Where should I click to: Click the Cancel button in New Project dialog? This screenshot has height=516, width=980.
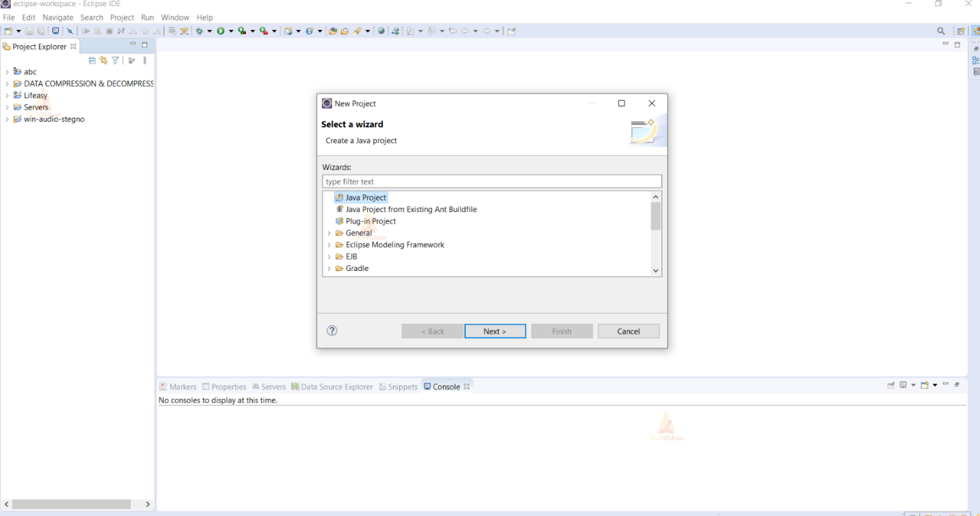[629, 331]
